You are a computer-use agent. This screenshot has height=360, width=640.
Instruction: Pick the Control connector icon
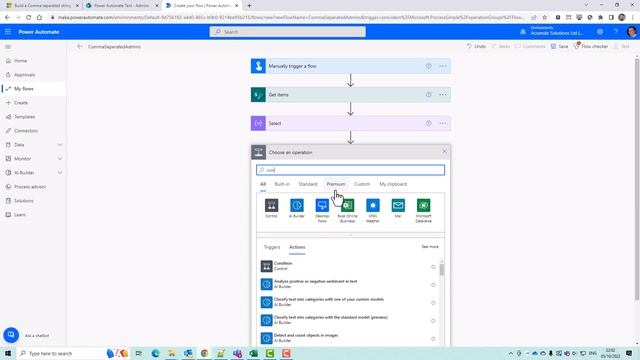pos(271,205)
